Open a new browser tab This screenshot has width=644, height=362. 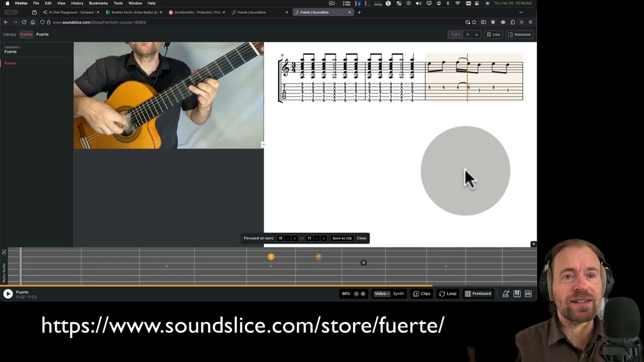(359, 12)
